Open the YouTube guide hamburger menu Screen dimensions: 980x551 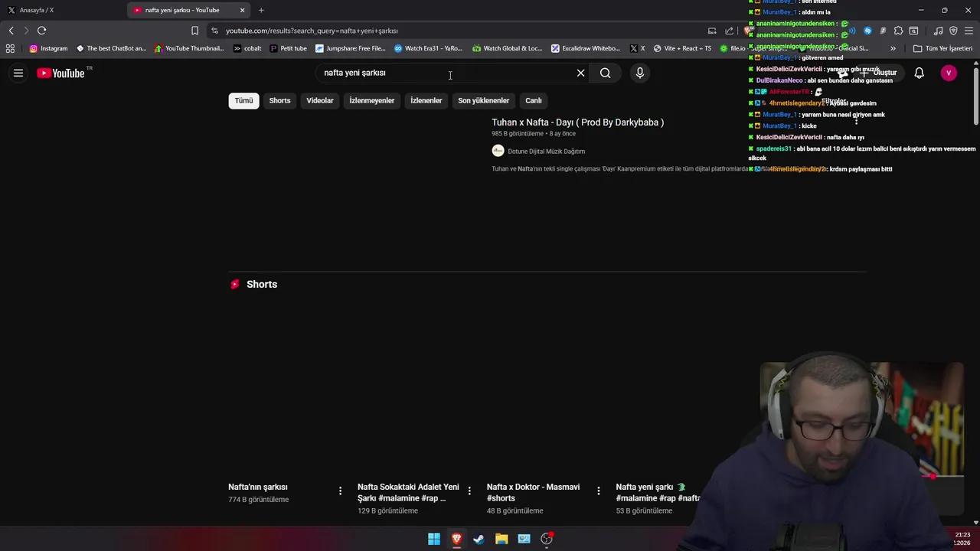[x=18, y=73]
